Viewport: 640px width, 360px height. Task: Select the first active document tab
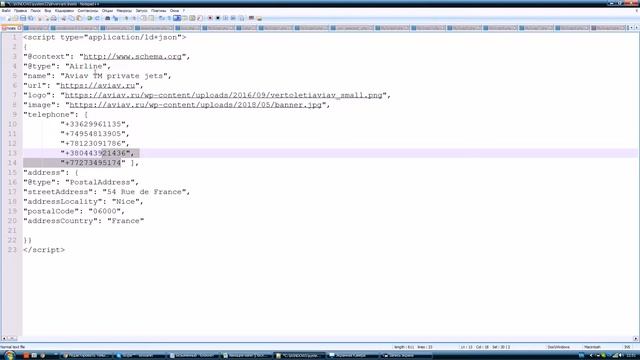coord(11,28)
